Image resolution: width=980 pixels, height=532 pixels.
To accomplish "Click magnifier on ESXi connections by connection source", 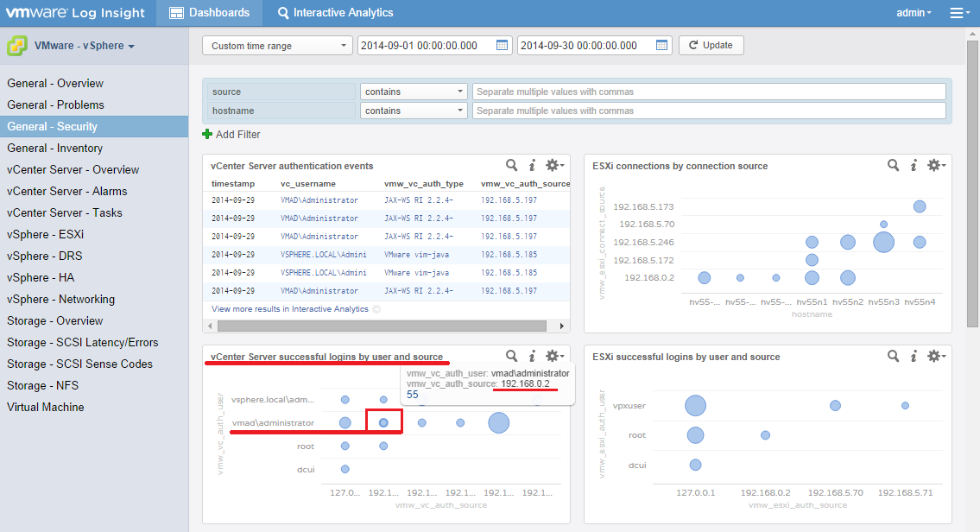I will click(x=893, y=165).
